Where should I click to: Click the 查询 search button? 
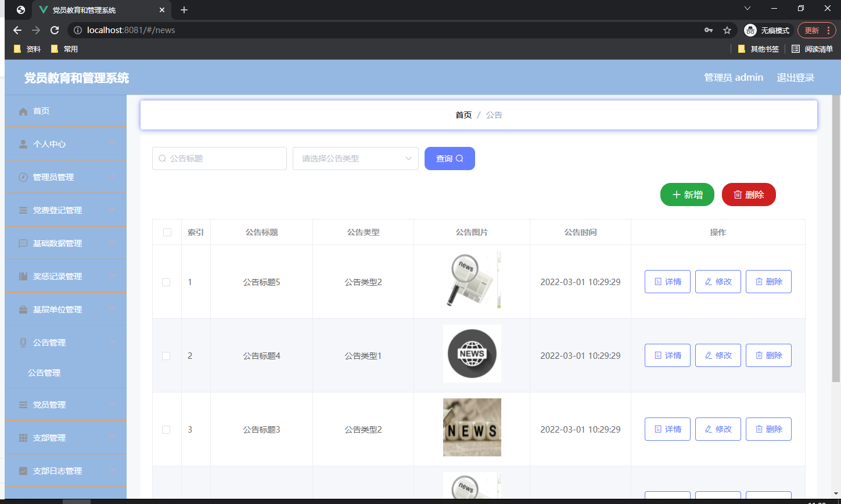tap(450, 159)
